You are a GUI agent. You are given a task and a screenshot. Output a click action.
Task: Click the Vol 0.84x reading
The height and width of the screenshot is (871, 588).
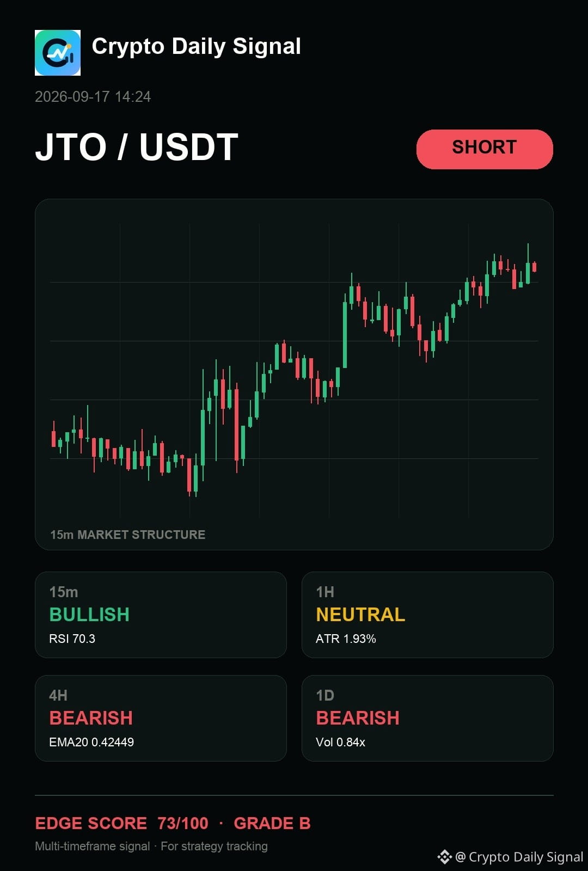pyautogui.click(x=340, y=742)
